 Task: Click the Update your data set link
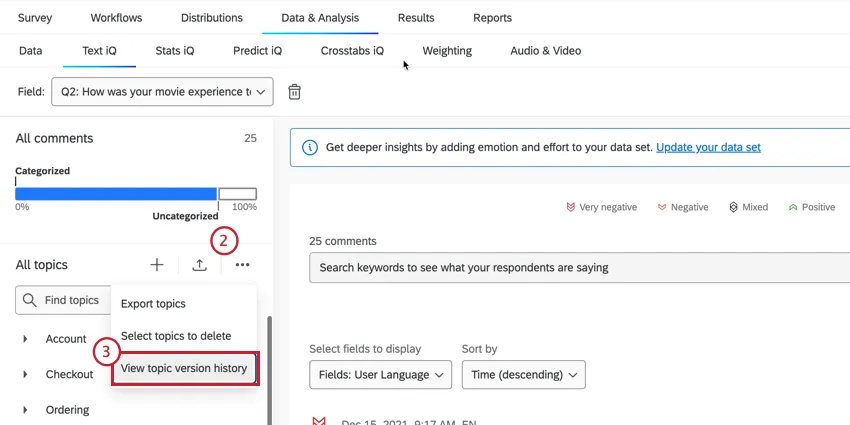[x=708, y=147]
